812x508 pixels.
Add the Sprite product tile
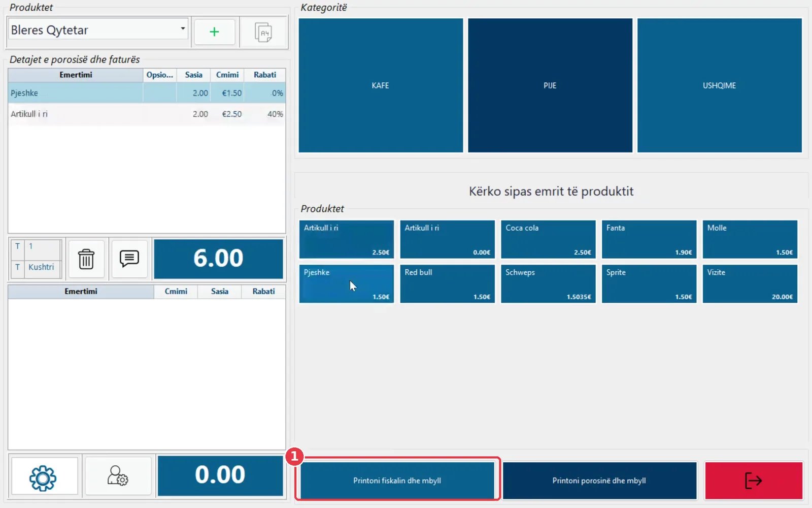click(x=649, y=284)
